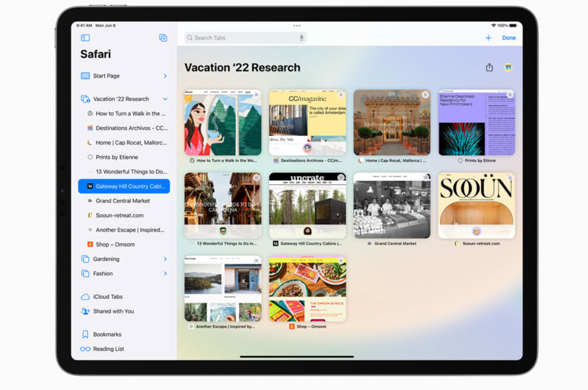The image size is (588, 390).
Task: Close the Gateway Hill Country Cabins thumbnail
Action: click(x=341, y=177)
